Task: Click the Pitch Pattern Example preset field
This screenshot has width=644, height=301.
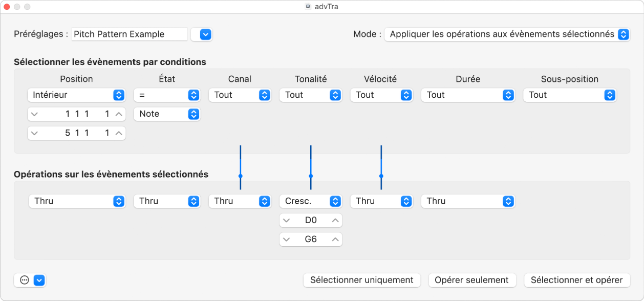Action: 130,34
